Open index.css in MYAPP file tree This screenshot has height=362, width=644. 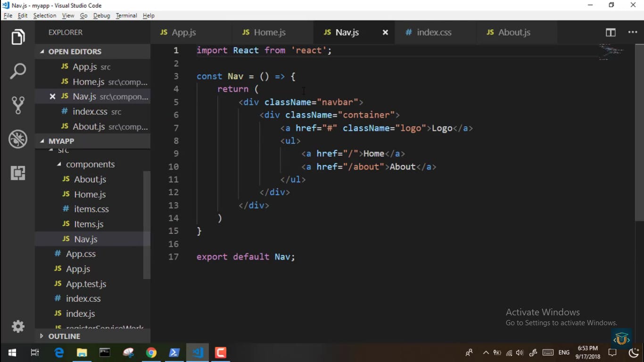(x=90, y=298)
